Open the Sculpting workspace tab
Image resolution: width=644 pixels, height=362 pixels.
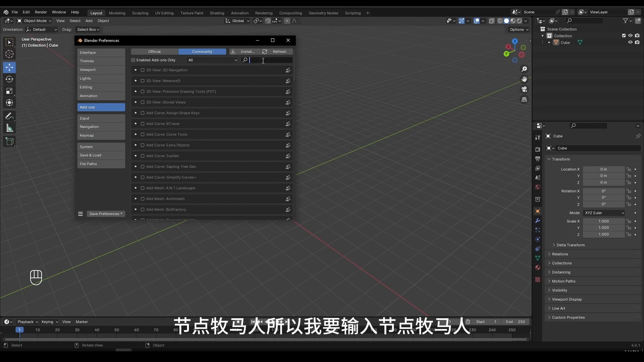coord(140,13)
